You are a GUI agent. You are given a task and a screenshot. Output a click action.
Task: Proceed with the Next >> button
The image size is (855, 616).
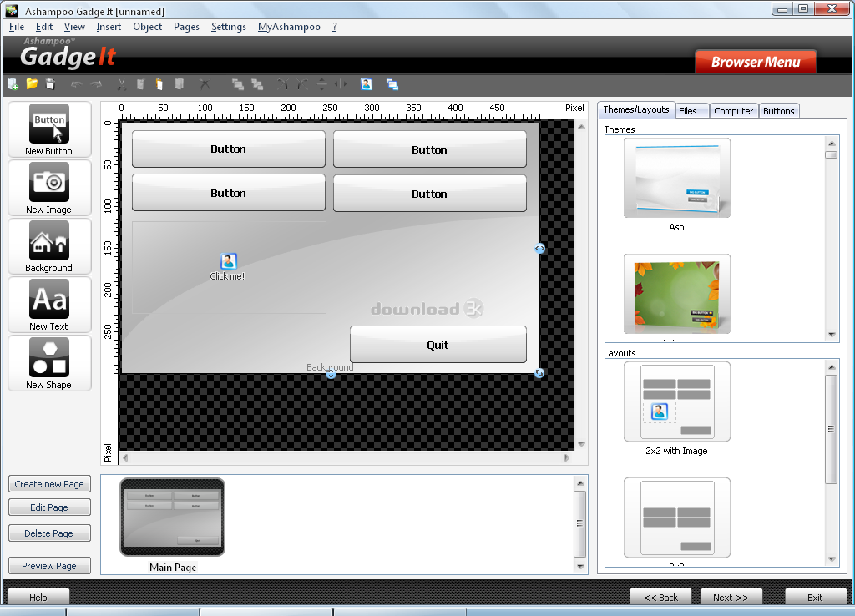(731, 597)
